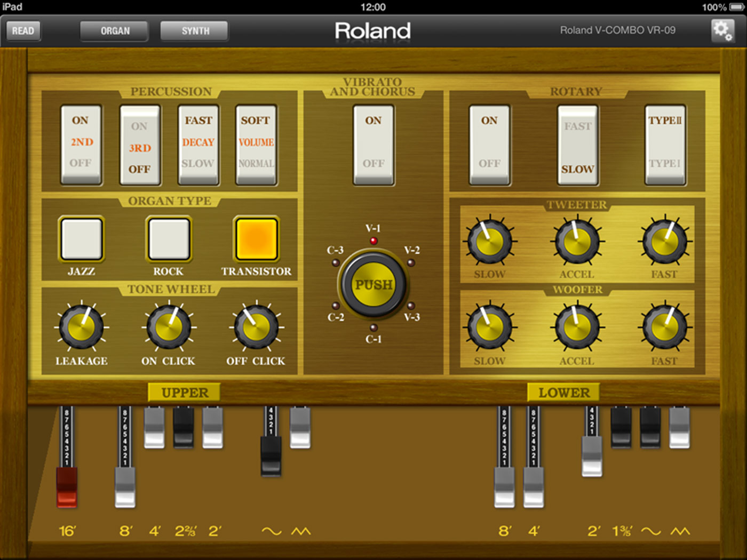Flip the Percussion VOLUME soft/normal switch
This screenshot has height=560, width=747.
[257, 145]
